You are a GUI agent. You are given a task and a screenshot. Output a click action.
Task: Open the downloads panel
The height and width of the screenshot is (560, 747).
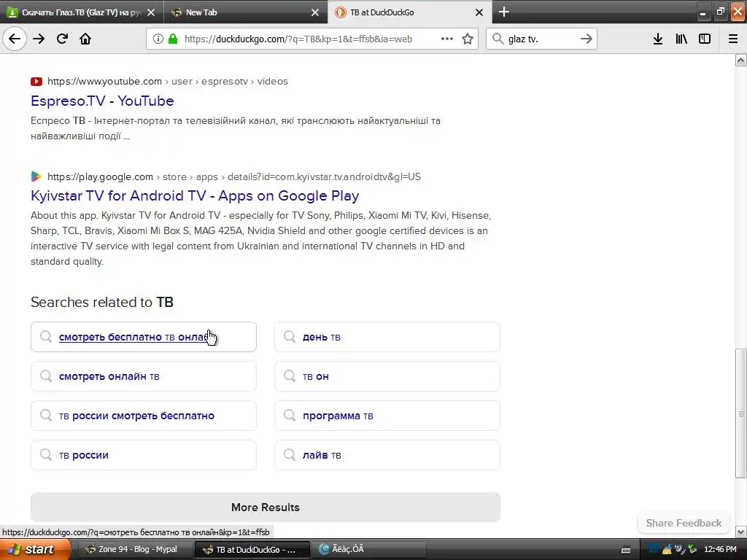658,39
